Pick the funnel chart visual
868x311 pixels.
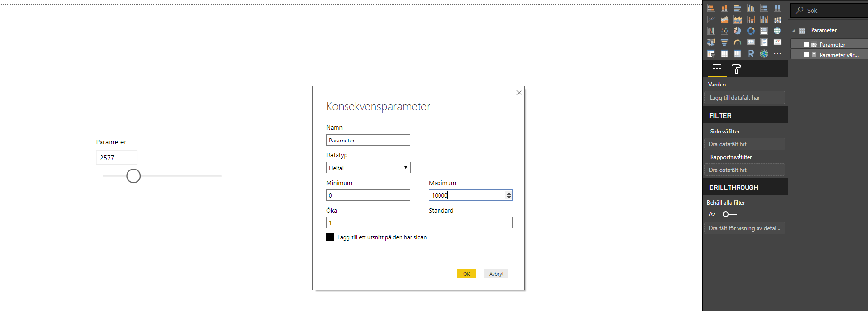pos(724,42)
